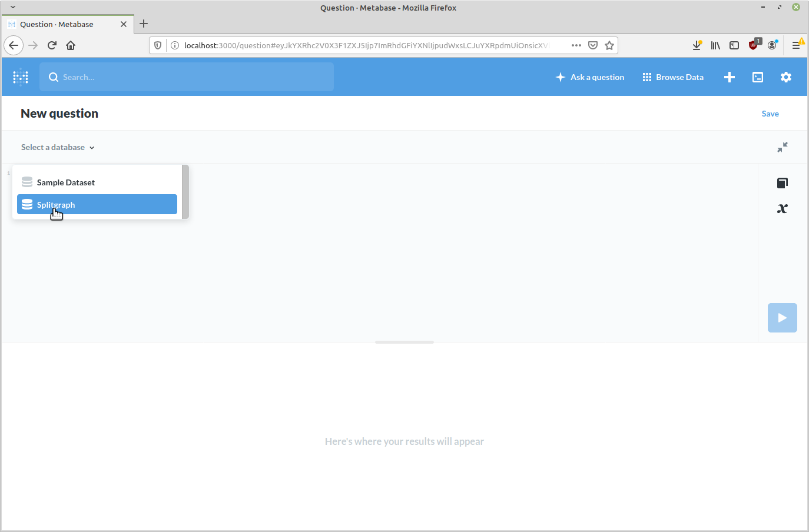Click the Save button

(770, 114)
